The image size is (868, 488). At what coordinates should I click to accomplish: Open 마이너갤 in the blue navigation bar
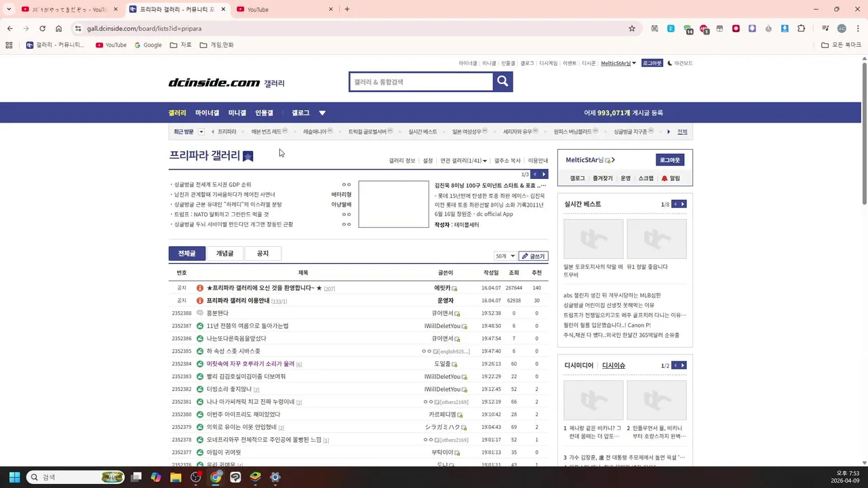click(x=207, y=113)
